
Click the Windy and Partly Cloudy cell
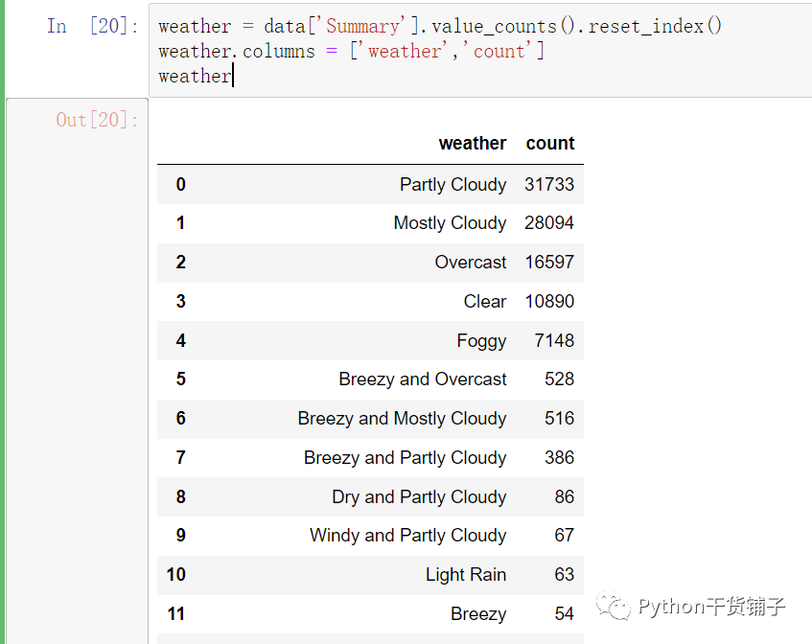tap(407, 536)
